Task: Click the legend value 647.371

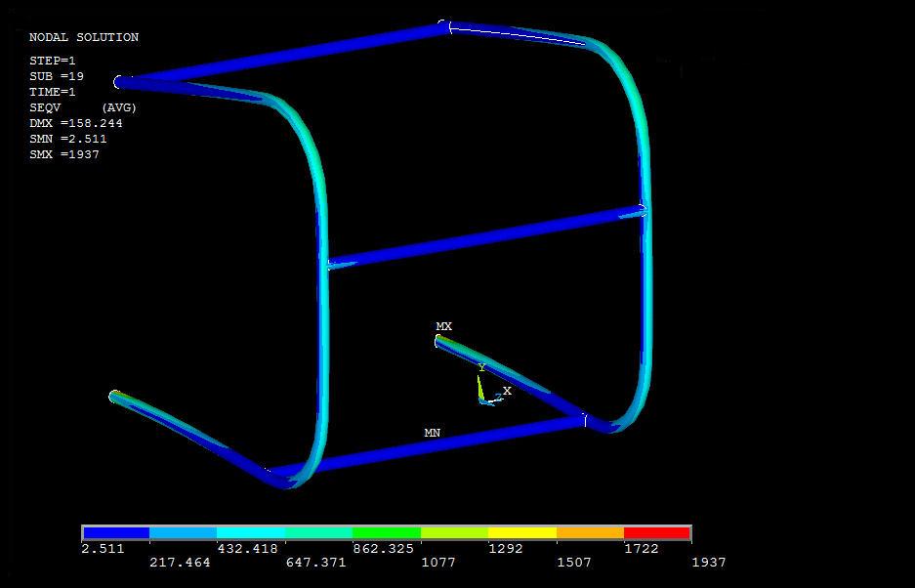Action: [x=315, y=563]
